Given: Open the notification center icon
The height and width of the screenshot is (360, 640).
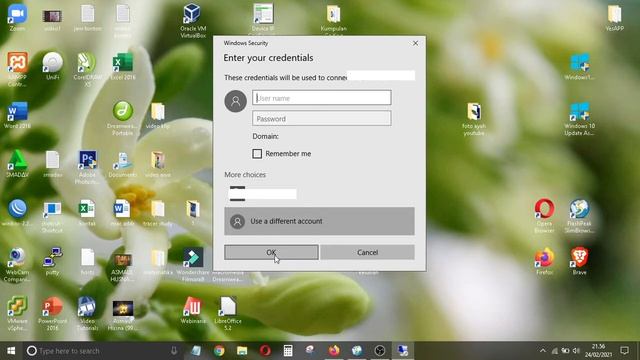Looking at the screenshot, I should [x=624, y=351].
